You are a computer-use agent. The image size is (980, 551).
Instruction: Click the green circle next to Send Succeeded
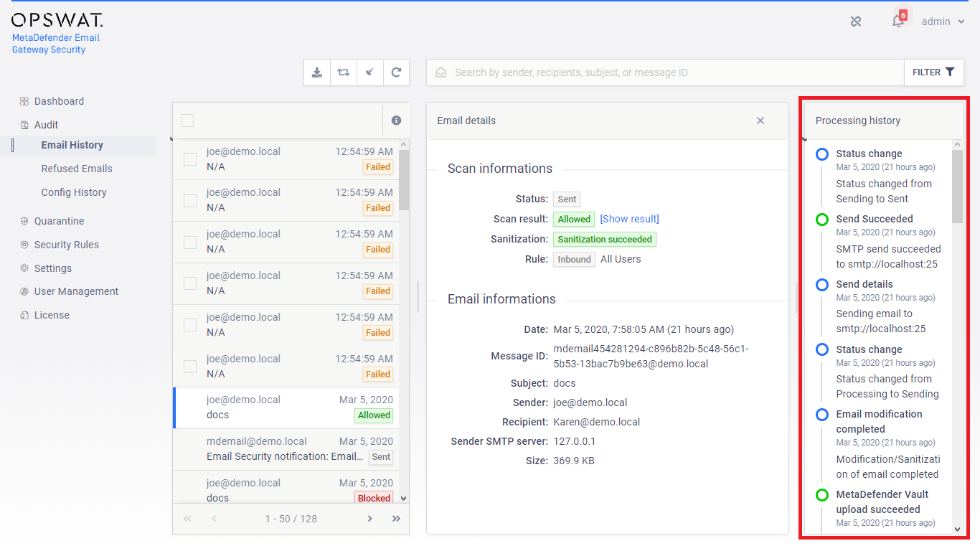coord(822,220)
